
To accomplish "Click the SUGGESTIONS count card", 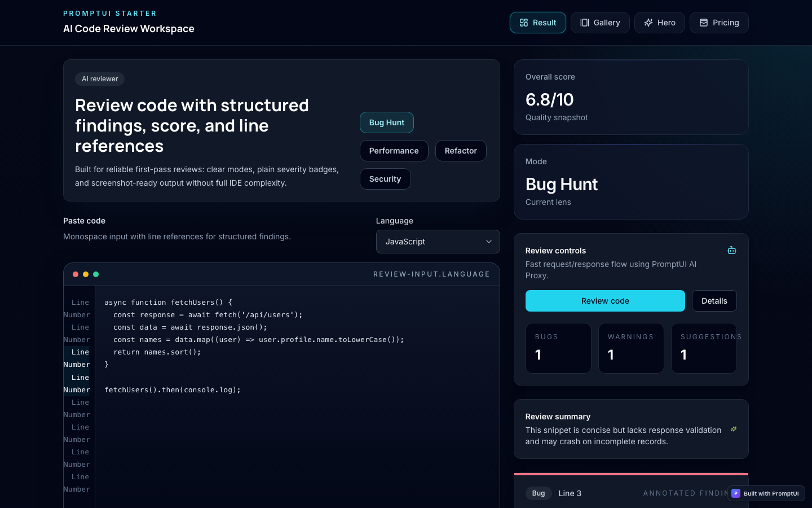I will pos(704,348).
